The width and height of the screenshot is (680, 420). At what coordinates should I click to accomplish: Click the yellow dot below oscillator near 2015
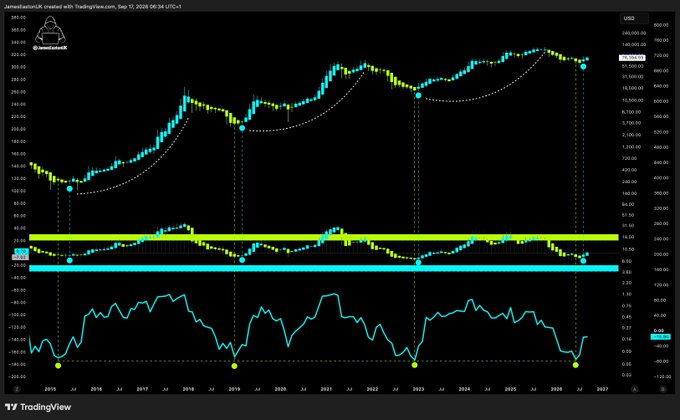[58, 365]
